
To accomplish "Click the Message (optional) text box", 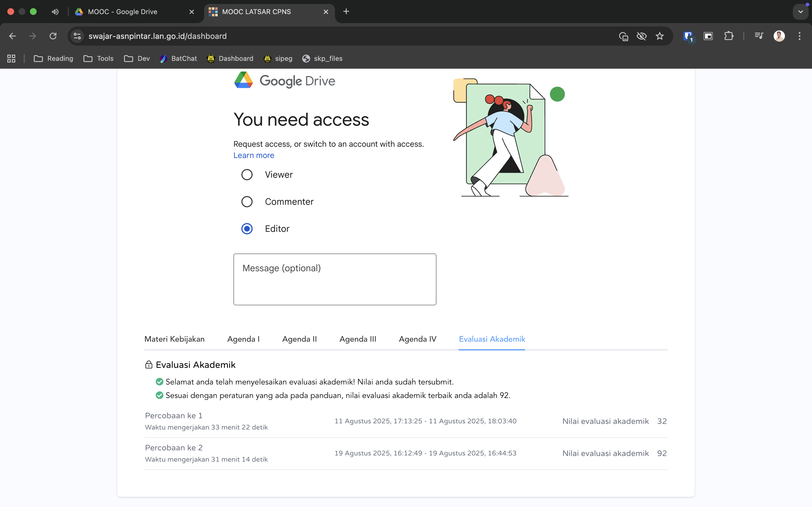I will [x=335, y=279].
